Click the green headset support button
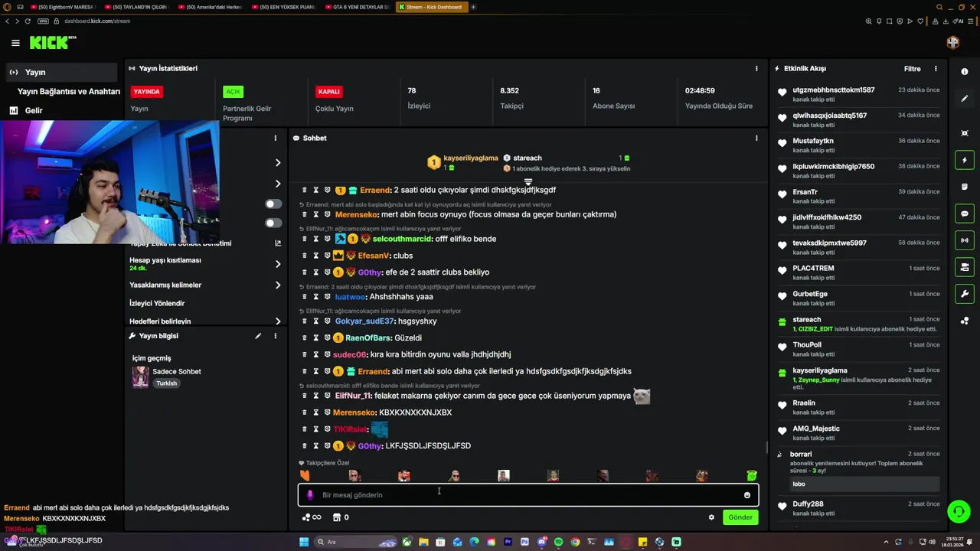This screenshot has width=980, height=551. click(x=958, y=511)
